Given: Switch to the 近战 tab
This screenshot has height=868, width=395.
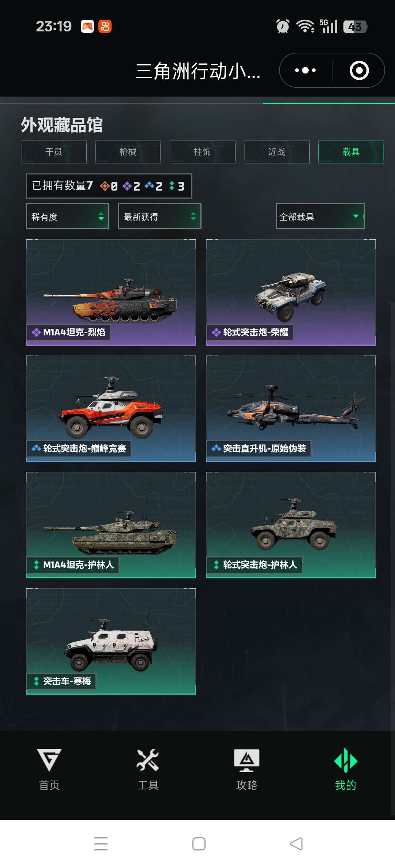Looking at the screenshot, I should [x=277, y=152].
